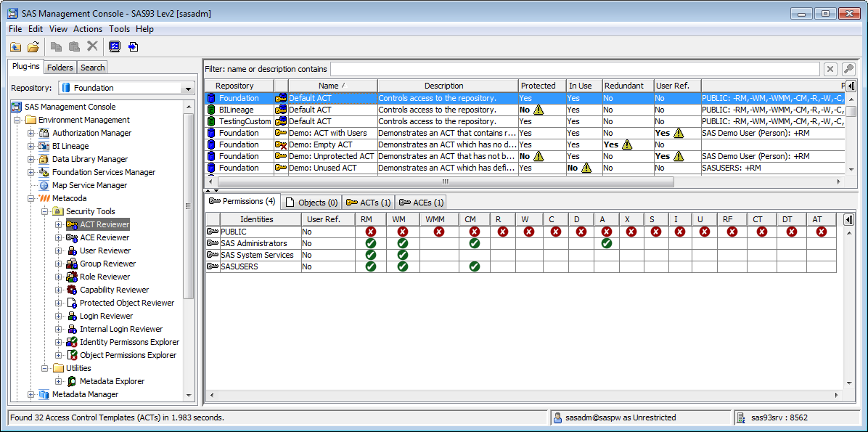The width and height of the screenshot is (868, 432).
Task: Collapse the Security Tools folder
Action: pos(45,211)
